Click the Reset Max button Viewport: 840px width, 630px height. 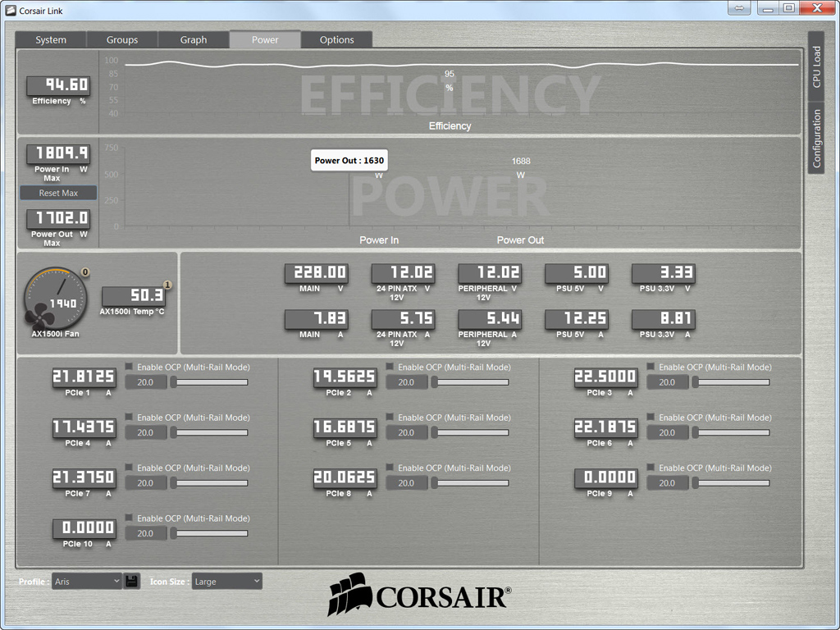point(58,193)
